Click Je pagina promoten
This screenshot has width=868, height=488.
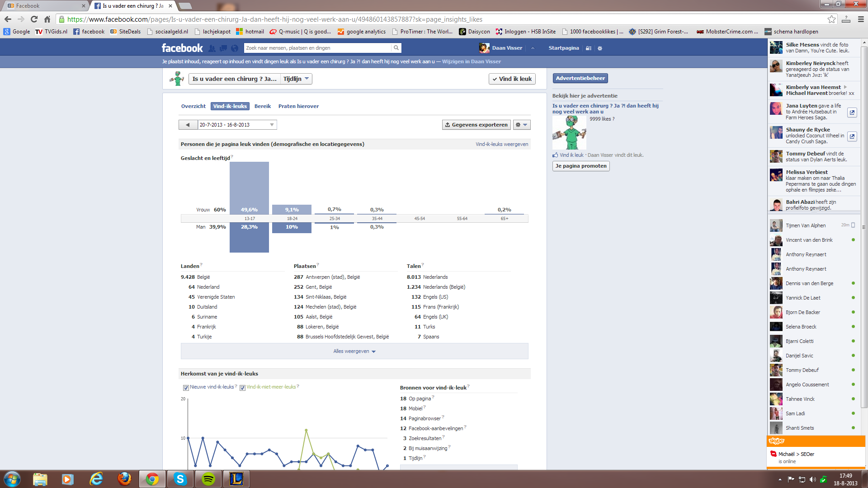pyautogui.click(x=581, y=166)
